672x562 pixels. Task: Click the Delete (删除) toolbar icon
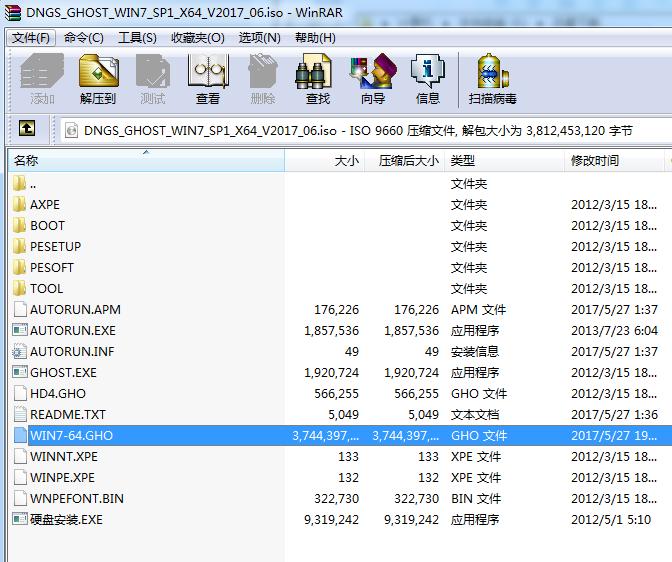pos(263,71)
